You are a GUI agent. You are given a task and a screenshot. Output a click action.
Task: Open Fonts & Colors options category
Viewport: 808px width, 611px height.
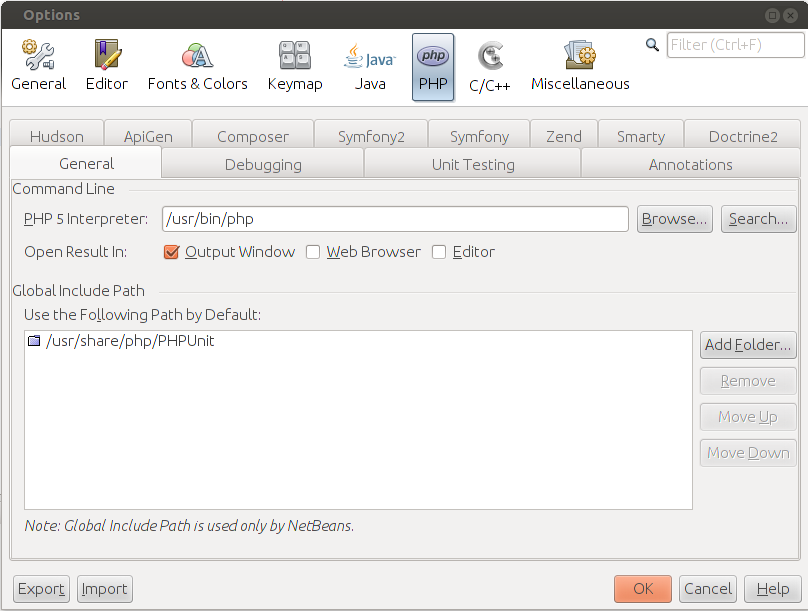click(x=197, y=67)
